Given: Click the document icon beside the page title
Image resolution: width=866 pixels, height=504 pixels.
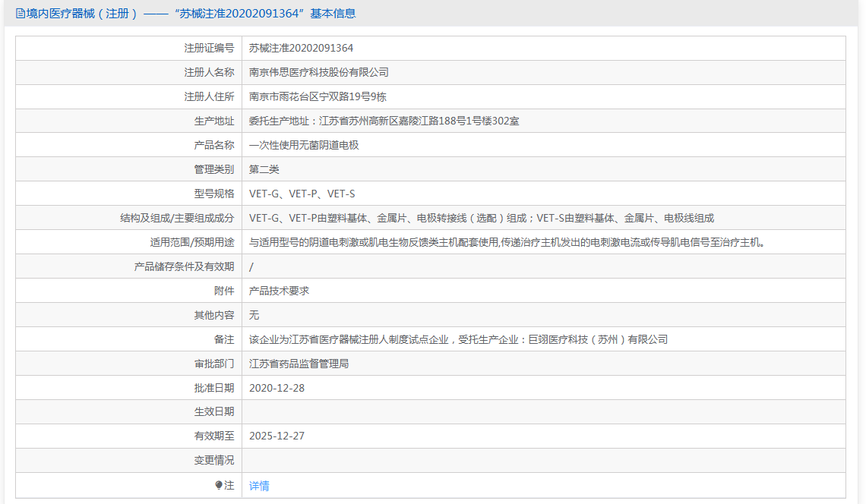Looking at the screenshot, I should click(x=21, y=13).
